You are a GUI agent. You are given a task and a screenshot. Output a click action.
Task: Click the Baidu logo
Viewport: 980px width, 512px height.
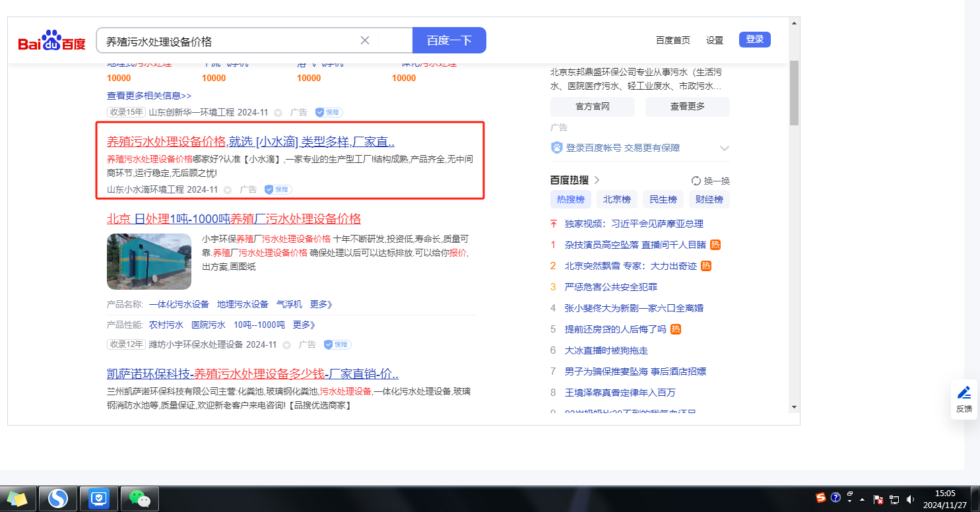51,41
